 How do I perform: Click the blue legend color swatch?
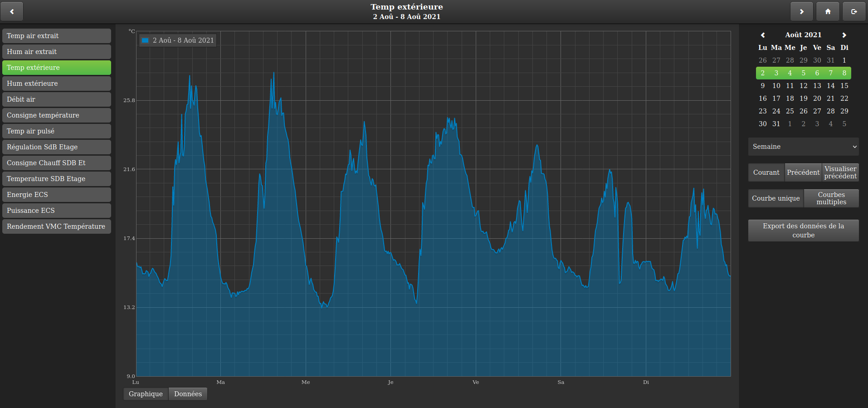click(146, 40)
